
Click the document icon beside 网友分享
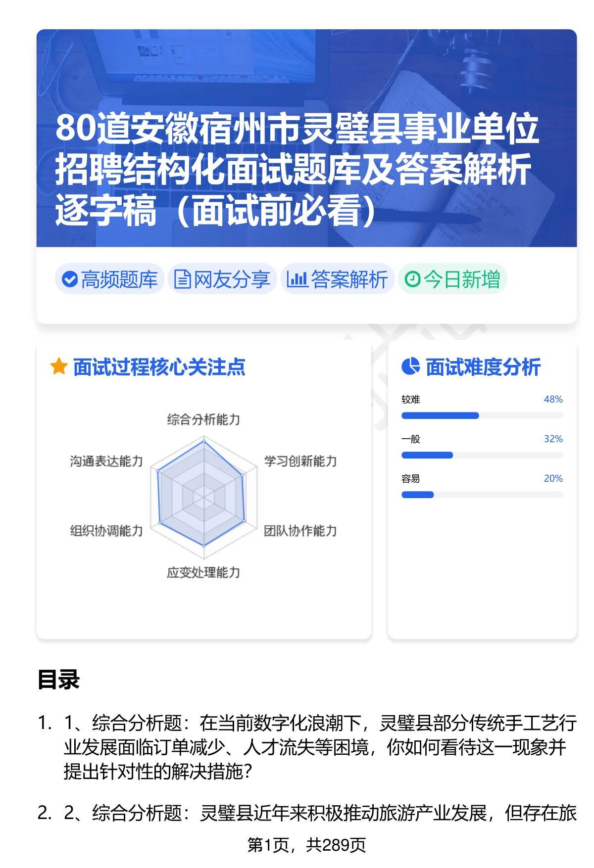pyautogui.click(x=182, y=279)
